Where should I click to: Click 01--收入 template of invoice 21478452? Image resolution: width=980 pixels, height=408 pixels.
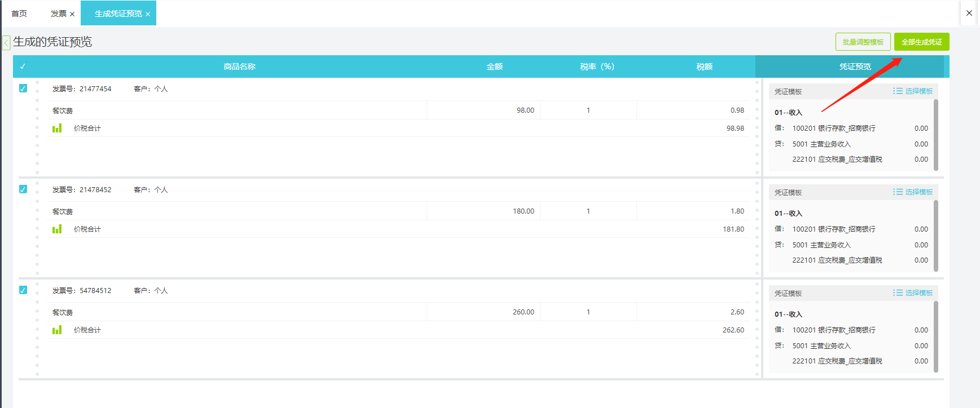[x=788, y=214]
